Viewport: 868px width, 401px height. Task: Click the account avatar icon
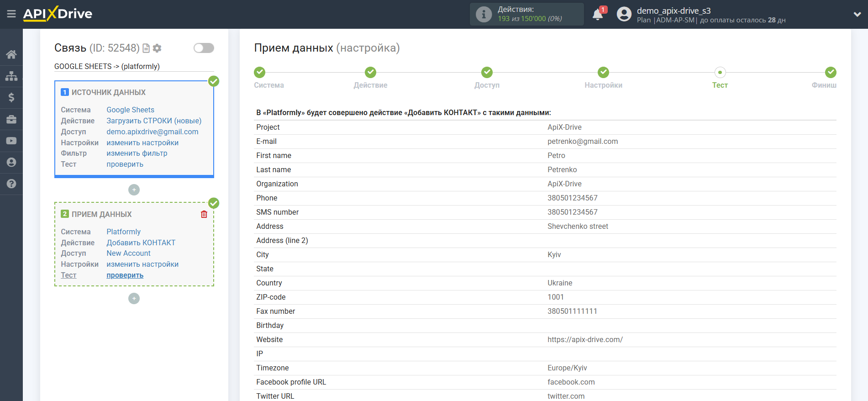tap(624, 14)
